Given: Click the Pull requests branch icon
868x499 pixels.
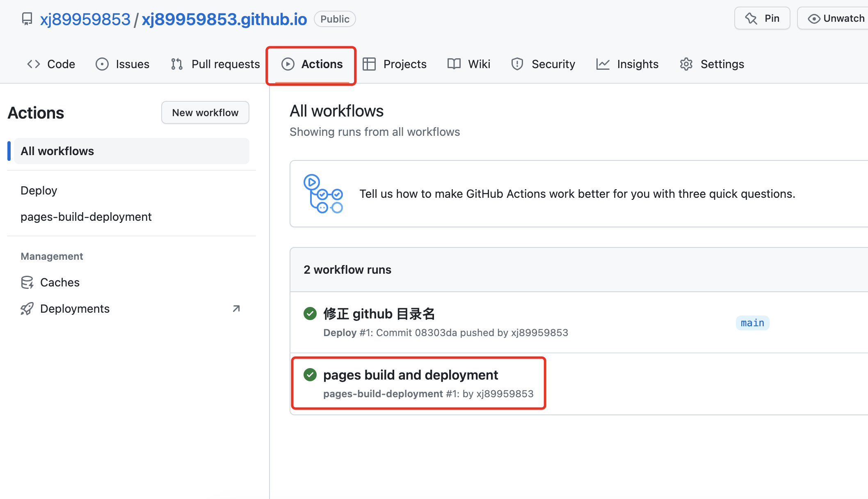Looking at the screenshot, I should click(177, 64).
